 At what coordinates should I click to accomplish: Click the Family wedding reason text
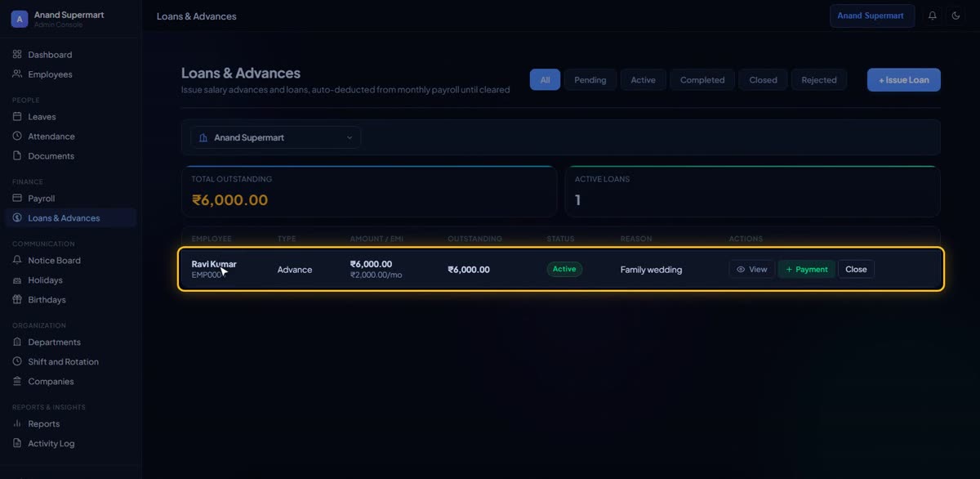coord(651,270)
